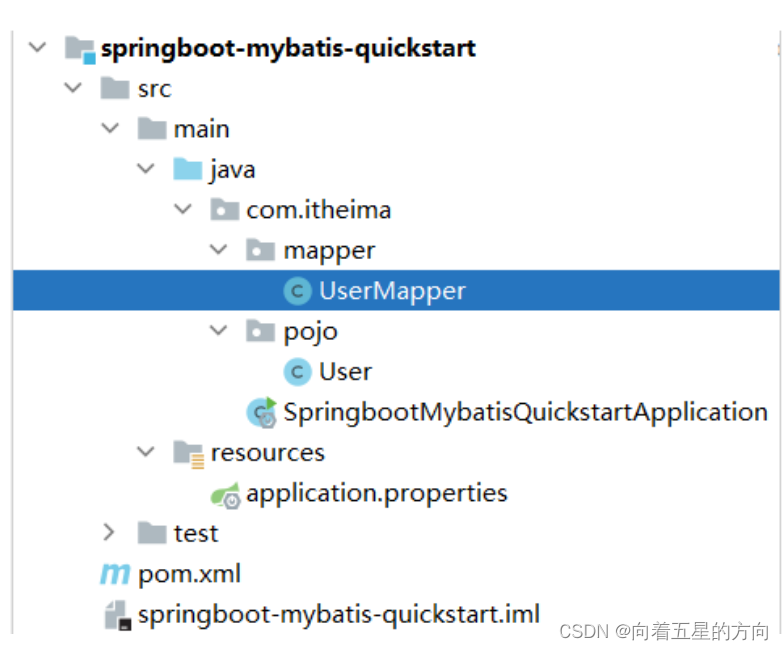Select the java folder label
This screenshot has height=650, width=783.
coord(233,170)
